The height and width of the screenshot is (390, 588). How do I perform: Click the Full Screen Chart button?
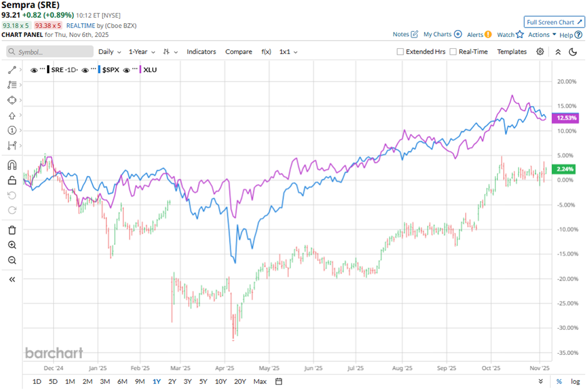(554, 22)
